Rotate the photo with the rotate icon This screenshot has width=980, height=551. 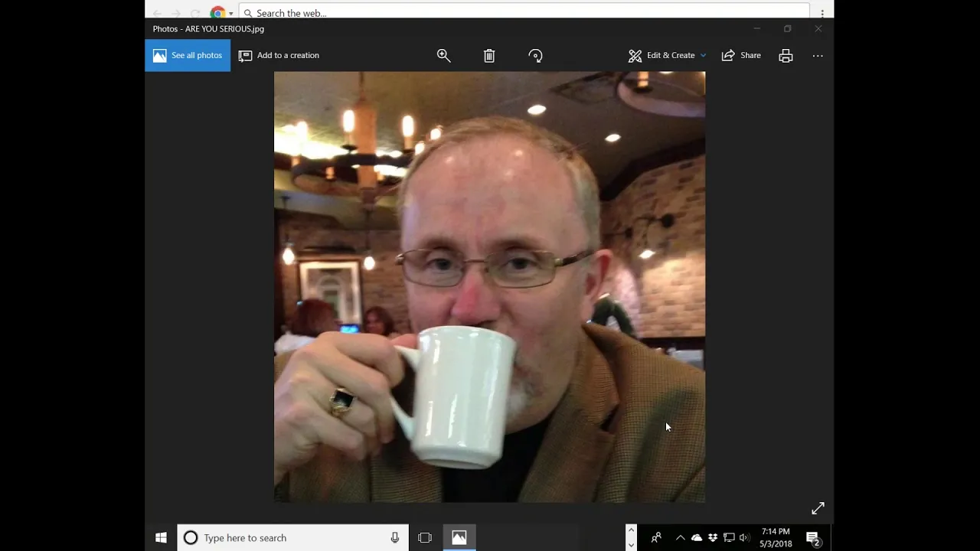click(x=535, y=55)
